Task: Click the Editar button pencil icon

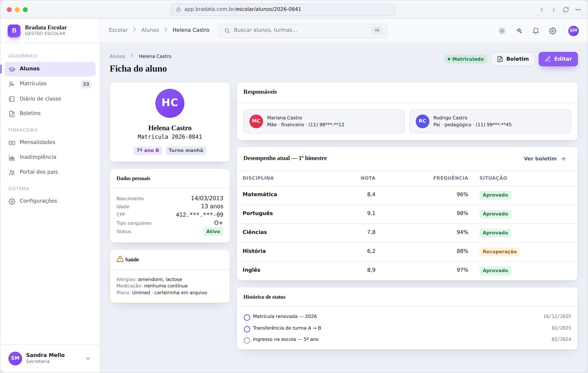Action: (548, 59)
